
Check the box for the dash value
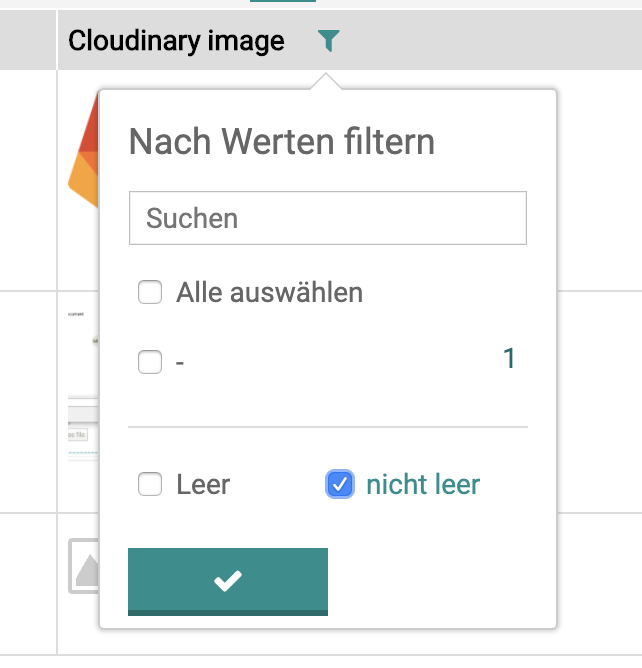pyautogui.click(x=150, y=362)
